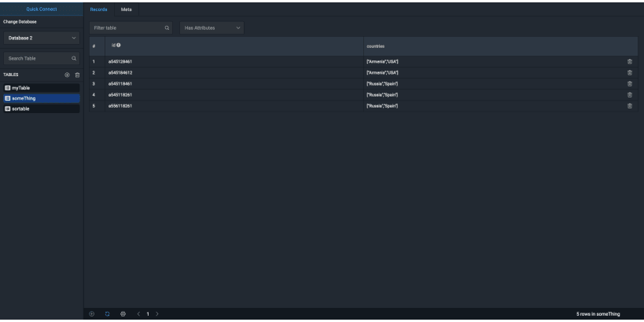Click the add record icon in footer
Image resolution: width=644 pixels, height=322 pixels.
(91, 314)
